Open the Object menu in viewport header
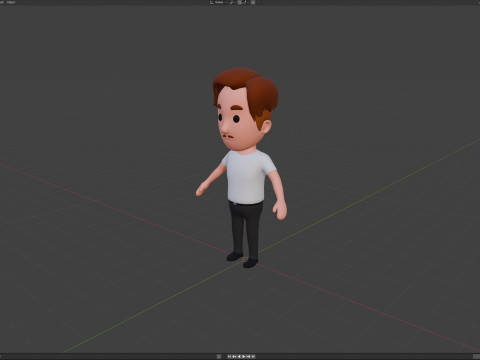This screenshot has width=480, height=360. pyautogui.click(x=11, y=2)
